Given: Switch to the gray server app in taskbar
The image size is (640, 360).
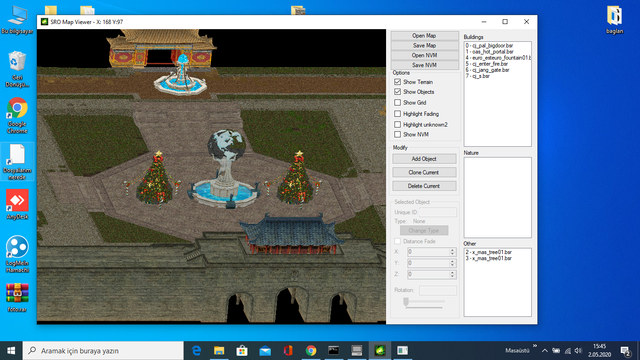Looking at the screenshot, I should pyautogui.click(x=357, y=351).
